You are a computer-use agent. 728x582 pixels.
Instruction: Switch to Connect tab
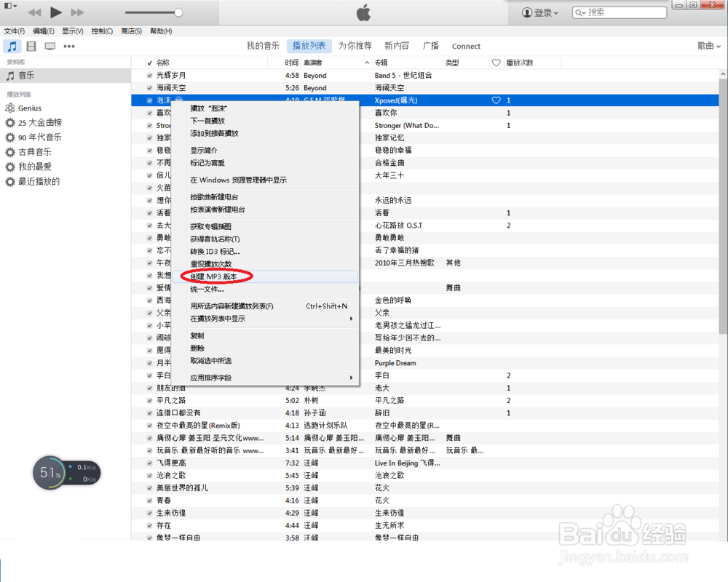(x=466, y=46)
